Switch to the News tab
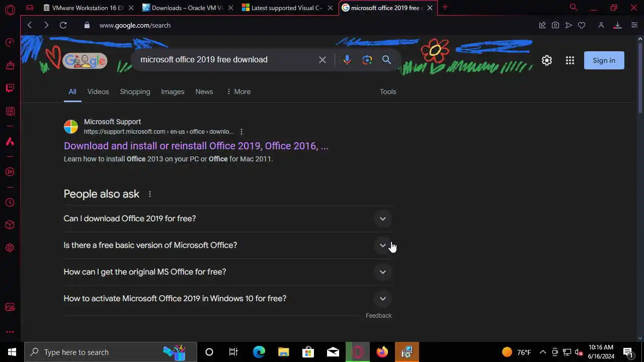The width and height of the screenshot is (644, 362). (204, 92)
